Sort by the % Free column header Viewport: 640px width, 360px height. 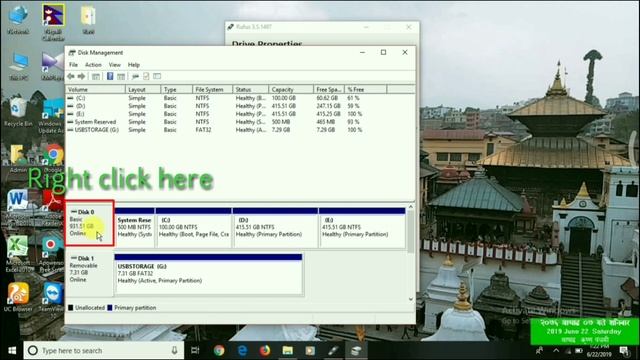pos(365,89)
